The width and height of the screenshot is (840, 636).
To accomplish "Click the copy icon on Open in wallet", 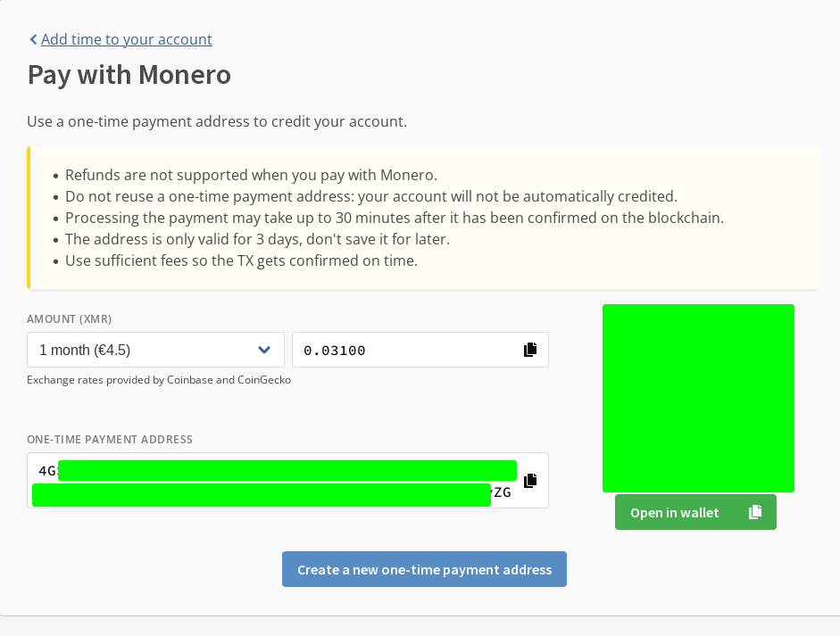I will pyautogui.click(x=755, y=512).
